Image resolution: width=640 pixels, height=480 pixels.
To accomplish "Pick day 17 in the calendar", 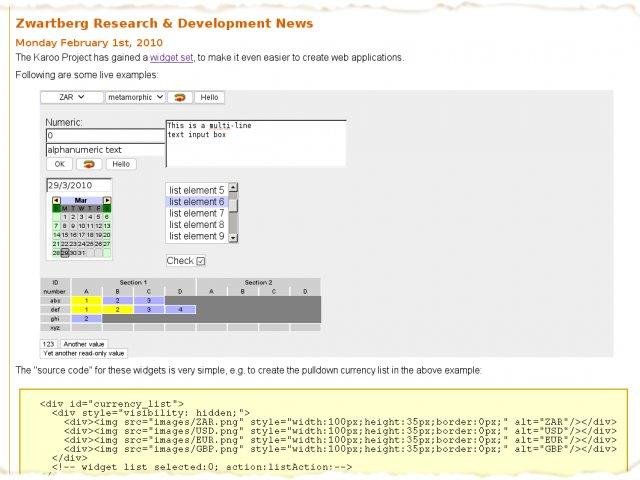I will pyautogui.click(x=82, y=235).
